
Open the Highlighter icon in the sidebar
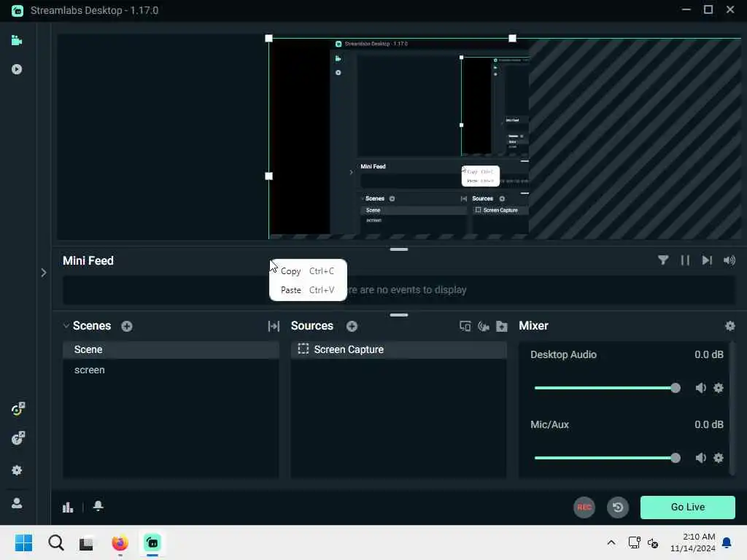(17, 69)
